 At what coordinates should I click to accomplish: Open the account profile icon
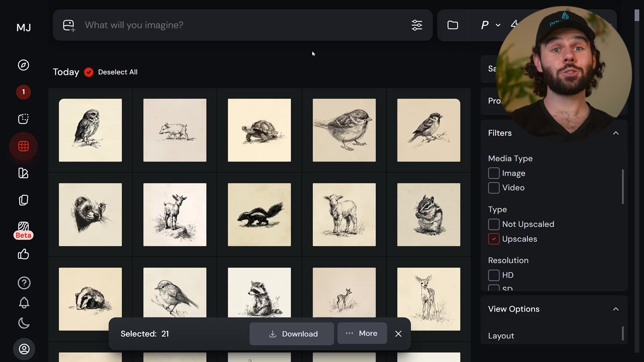point(24,349)
